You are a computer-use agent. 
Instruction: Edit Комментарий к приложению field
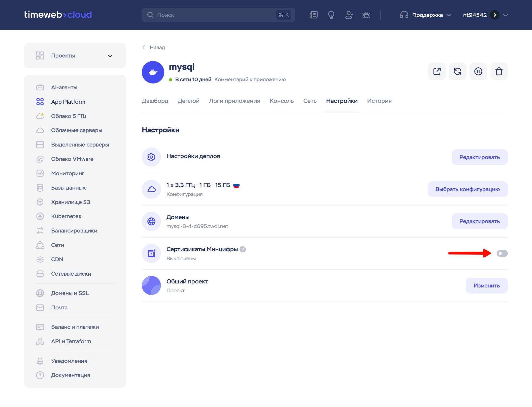[x=250, y=79]
